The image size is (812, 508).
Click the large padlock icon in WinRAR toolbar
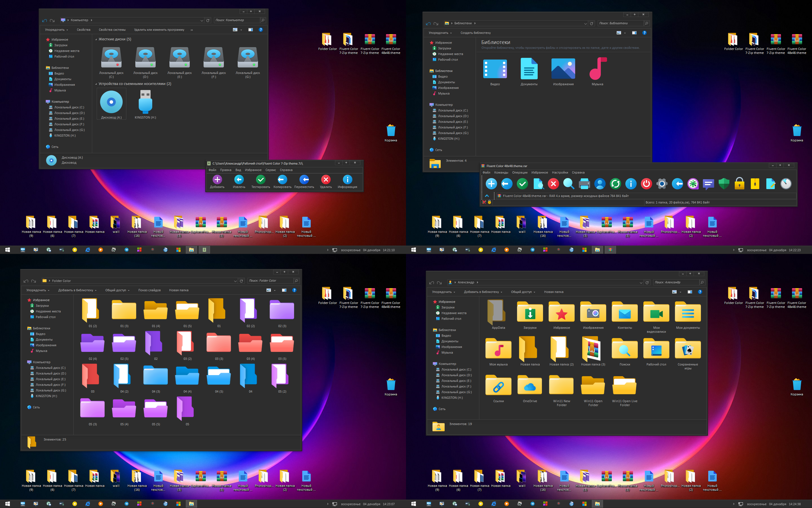740,183
